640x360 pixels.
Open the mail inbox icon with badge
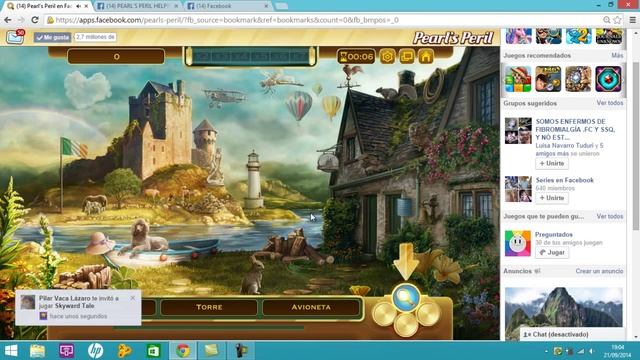(x=15, y=37)
